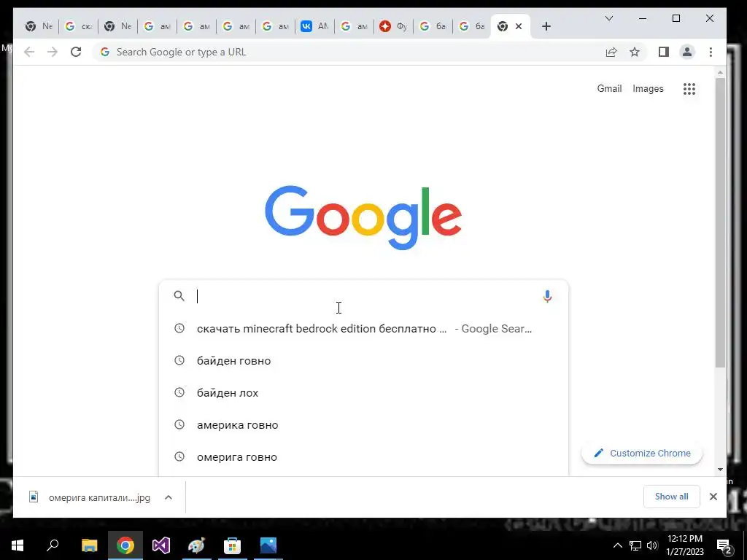The image size is (747, 560).
Task: Click the Google logo
Action: (363, 217)
